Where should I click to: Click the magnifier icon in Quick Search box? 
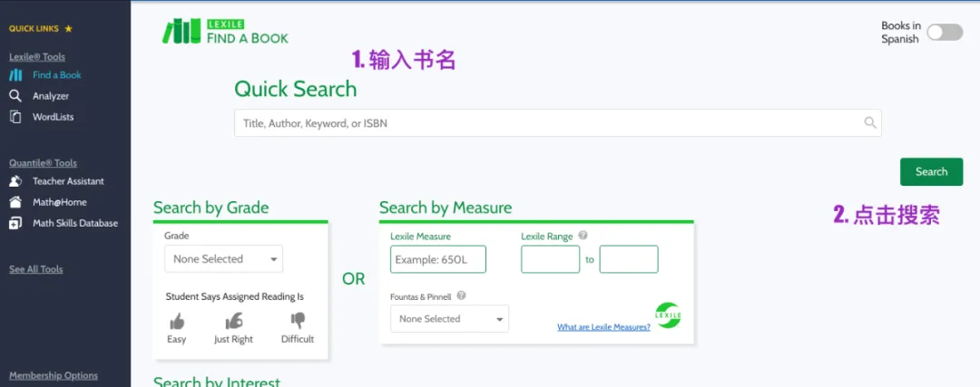870,123
